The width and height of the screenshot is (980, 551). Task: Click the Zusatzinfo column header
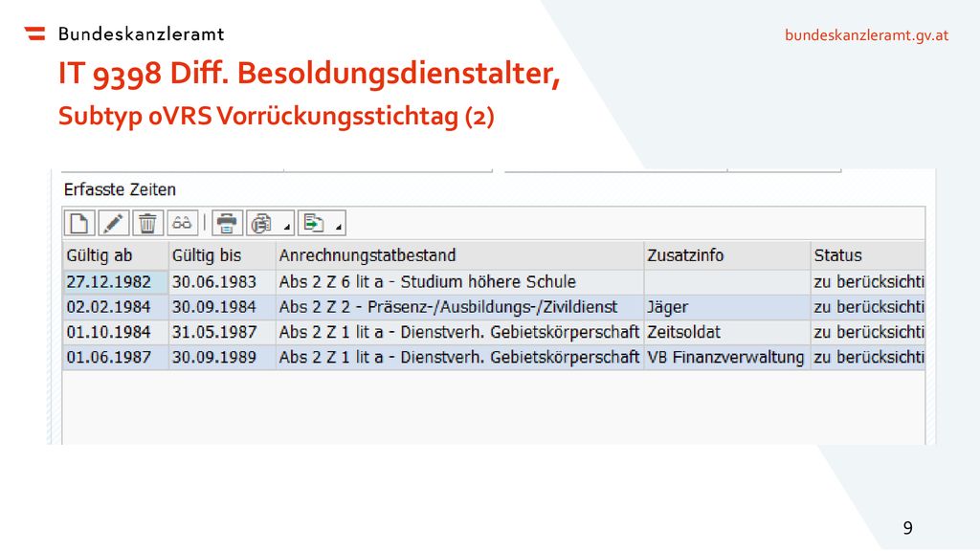coord(727,255)
